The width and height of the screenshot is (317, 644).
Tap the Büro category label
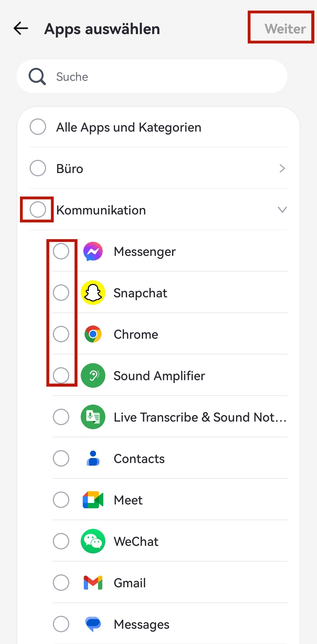(70, 169)
